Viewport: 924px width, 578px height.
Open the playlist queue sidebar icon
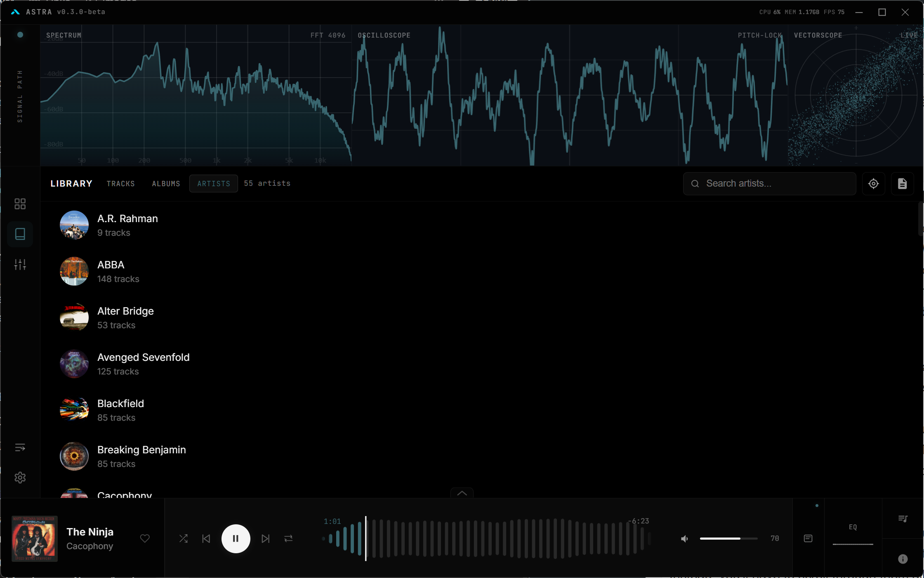(x=20, y=448)
